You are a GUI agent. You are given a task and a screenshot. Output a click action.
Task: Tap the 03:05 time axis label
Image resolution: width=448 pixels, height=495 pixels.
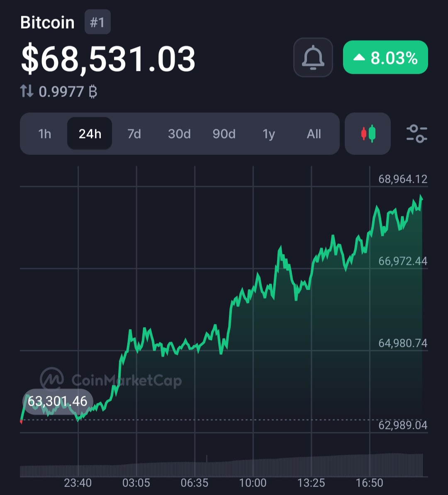(x=136, y=483)
